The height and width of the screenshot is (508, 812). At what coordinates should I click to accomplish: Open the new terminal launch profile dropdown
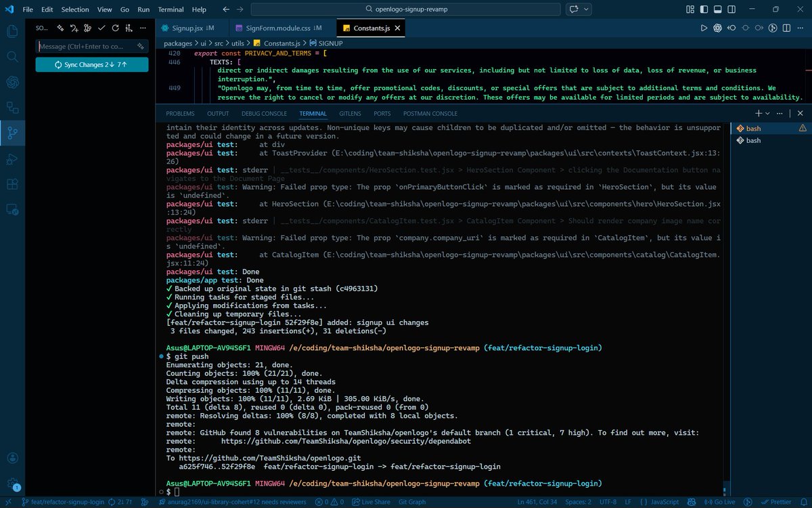[x=767, y=114]
